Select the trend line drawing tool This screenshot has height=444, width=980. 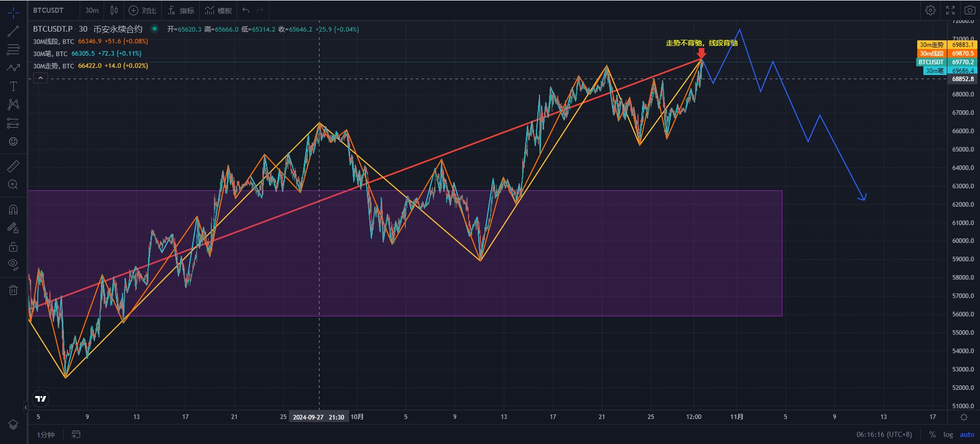(x=13, y=31)
